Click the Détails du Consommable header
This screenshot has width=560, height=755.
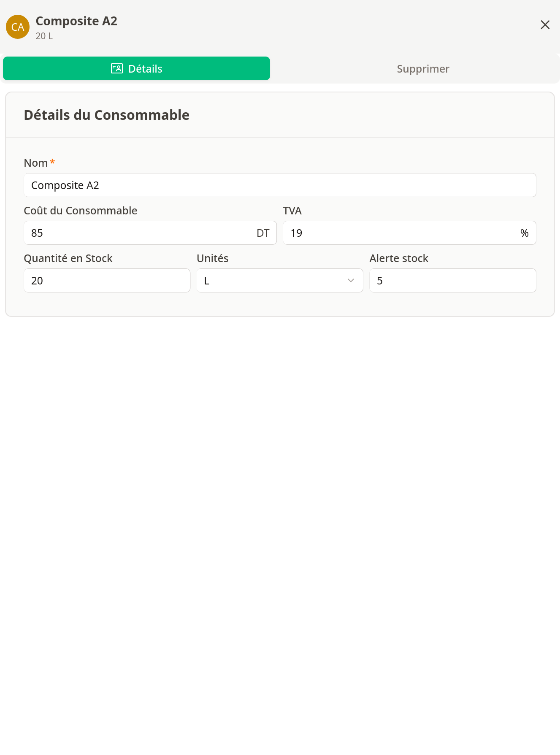tap(106, 114)
